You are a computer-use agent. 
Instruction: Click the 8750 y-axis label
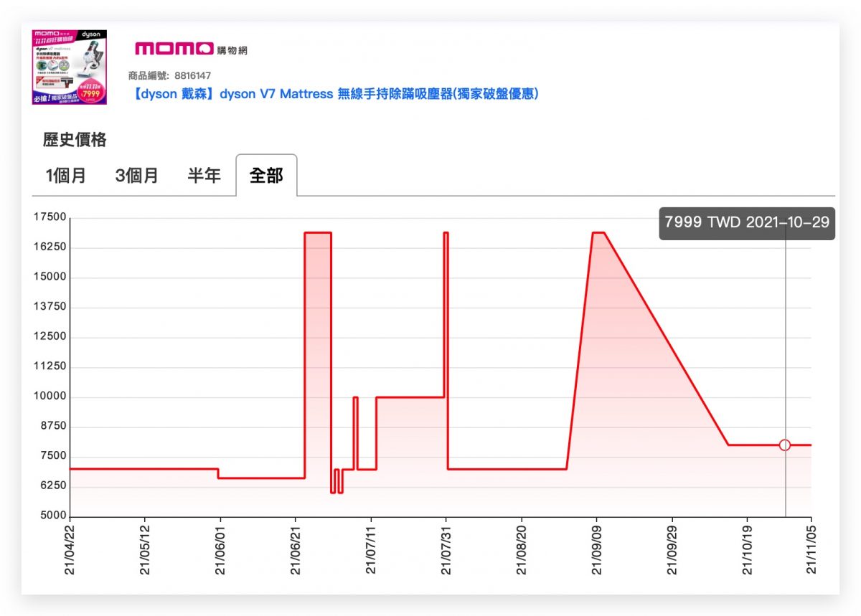coord(52,426)
